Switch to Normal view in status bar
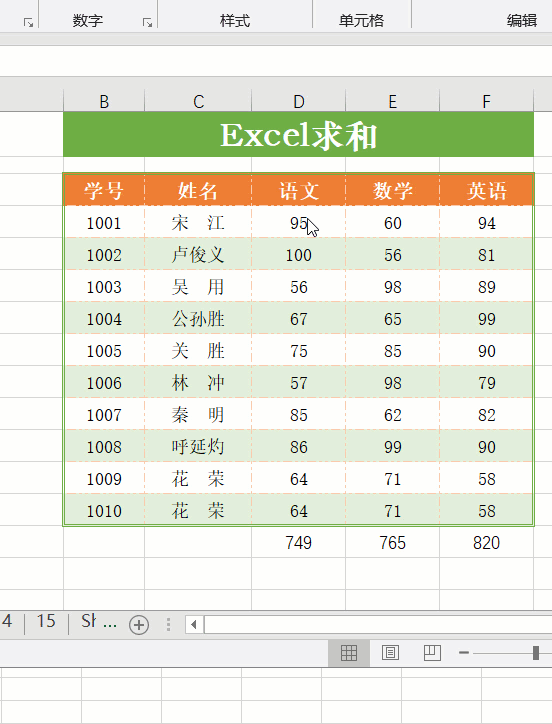552x724 pixels. coord(349,653)
